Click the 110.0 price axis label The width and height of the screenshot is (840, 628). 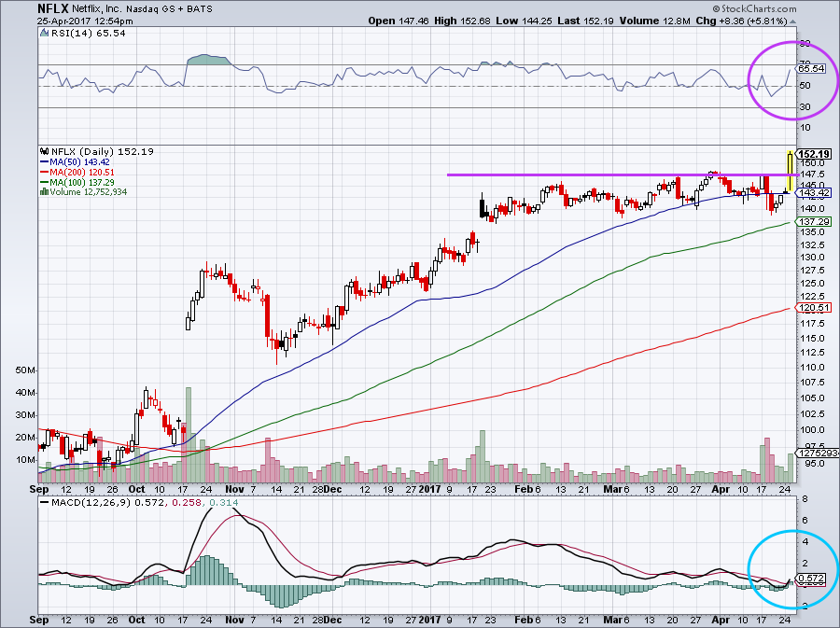[x=813, y=368]
